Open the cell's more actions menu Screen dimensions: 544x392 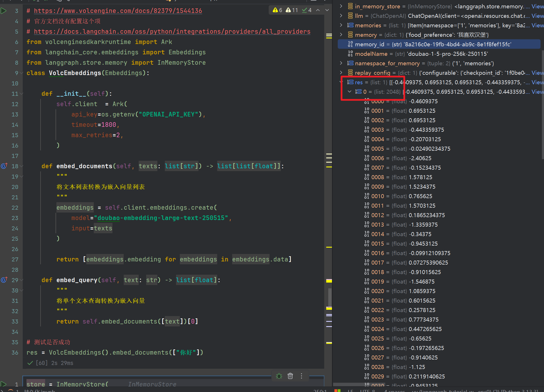click(x=301, y=376)
